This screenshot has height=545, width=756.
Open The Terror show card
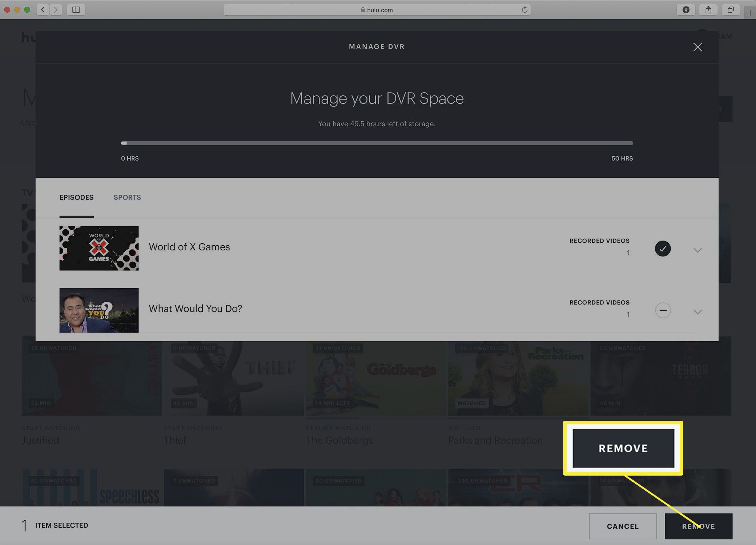(660, 376)
